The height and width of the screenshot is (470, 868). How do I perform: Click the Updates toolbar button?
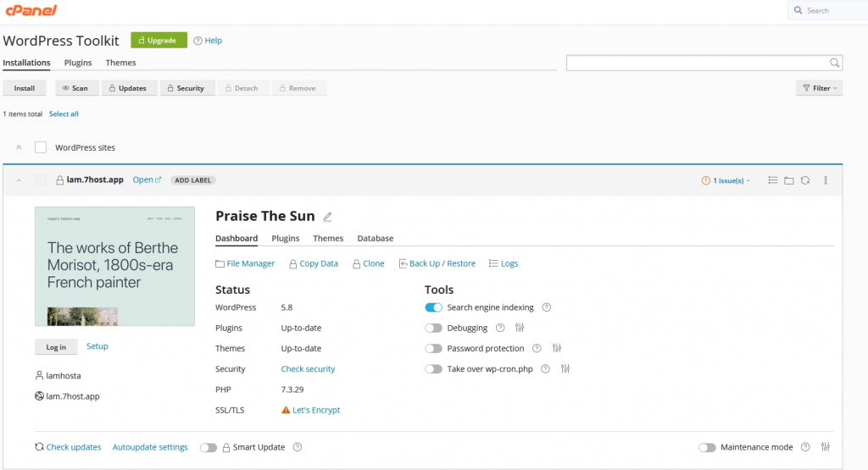tap(130, 88)
